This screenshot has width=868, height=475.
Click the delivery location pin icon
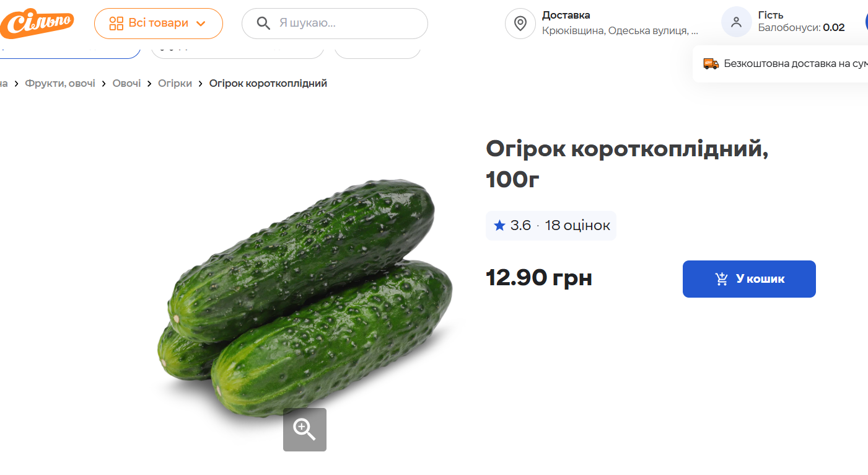520,23
